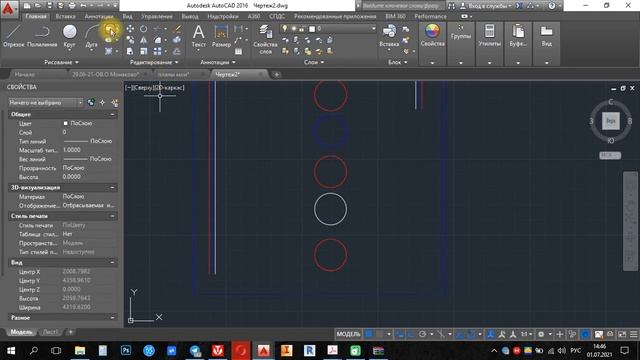Image resolution: width=640 pixels, height=360 pixels.
Task: Click the ViewCube Верх face
Action: pos(611,121)
